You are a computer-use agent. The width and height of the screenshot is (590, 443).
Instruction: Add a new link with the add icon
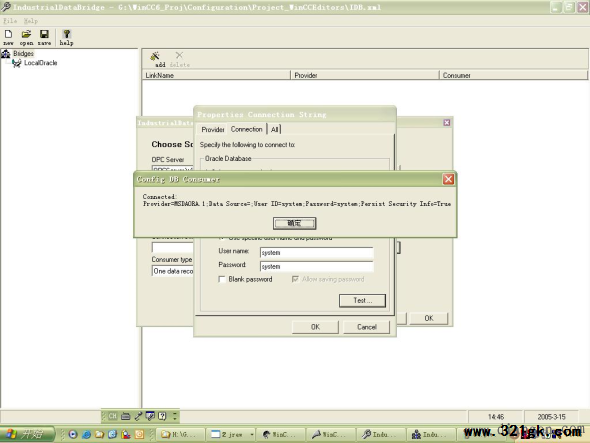click(156, 59)
